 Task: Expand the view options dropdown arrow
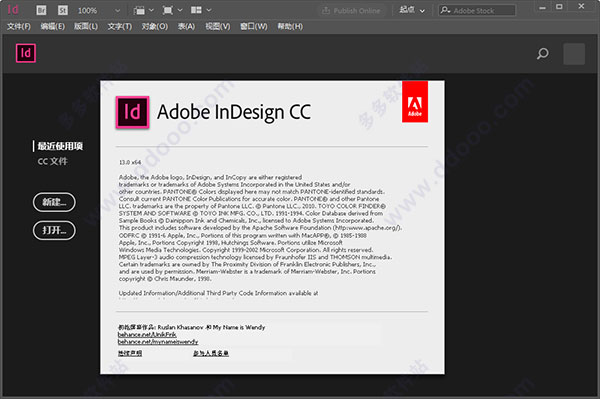click(151, 10)
